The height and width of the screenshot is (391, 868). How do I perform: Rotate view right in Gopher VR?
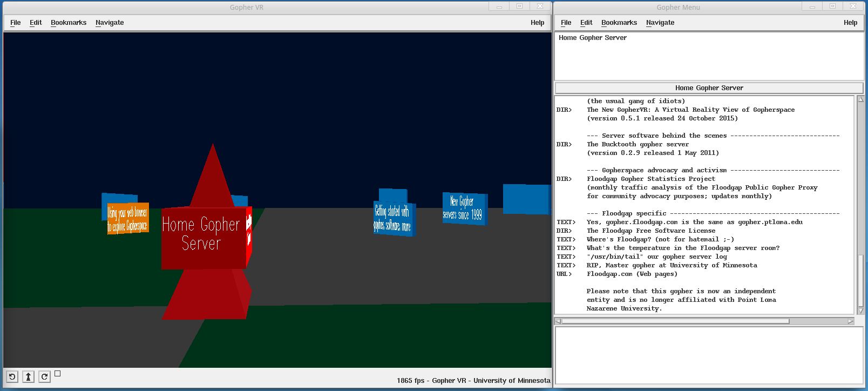(44, 376)
